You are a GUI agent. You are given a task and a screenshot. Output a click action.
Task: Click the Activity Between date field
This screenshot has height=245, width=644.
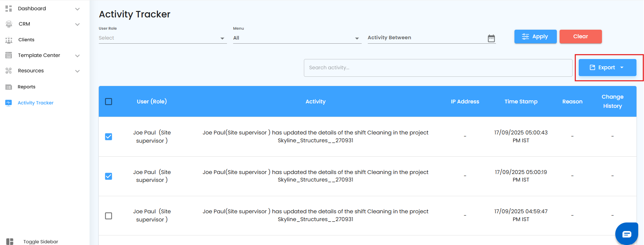(431, 38)
